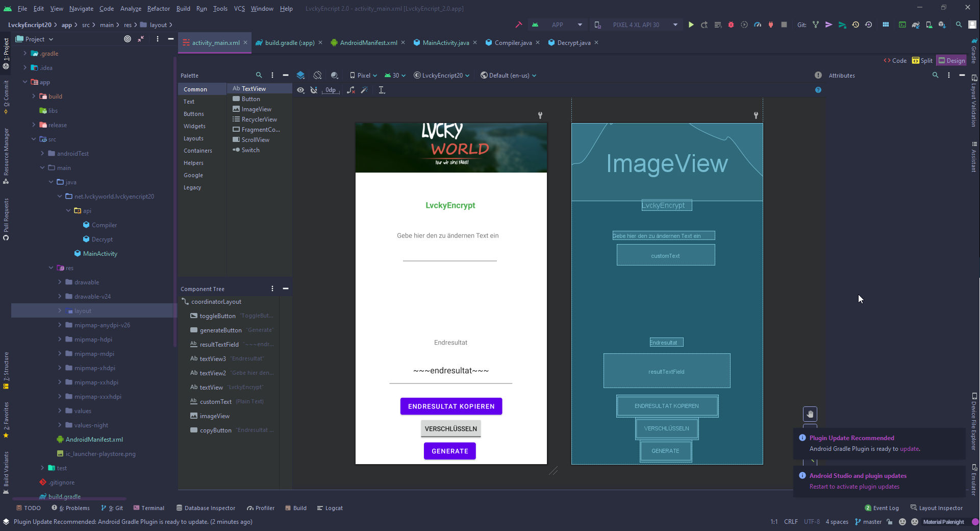Click the Clear Constraints icon in the toolbar
The image size is (980, 531).
(x=351, y=90)
